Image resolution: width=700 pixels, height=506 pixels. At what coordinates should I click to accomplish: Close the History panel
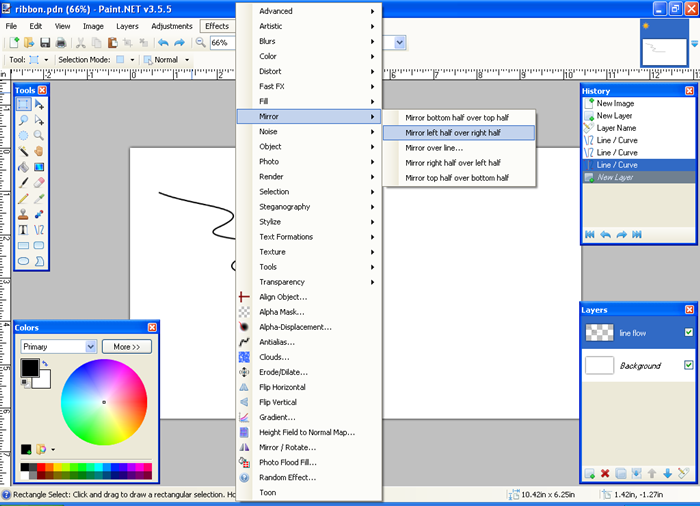coord(689,91)
